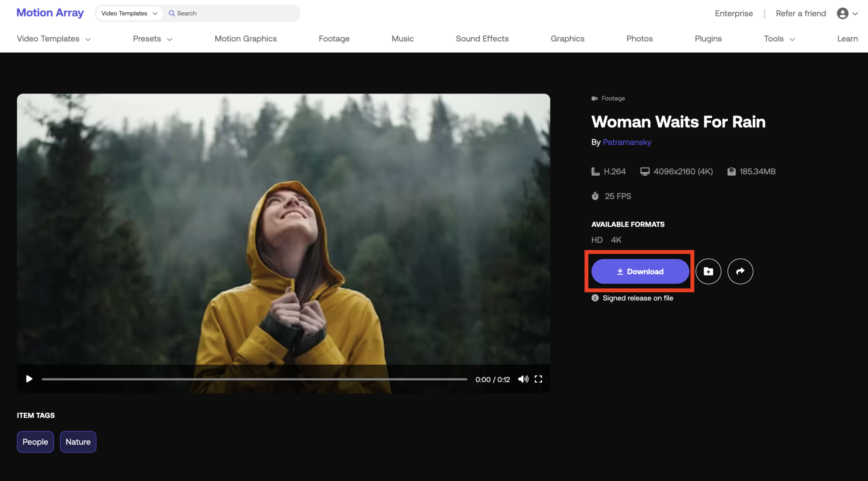Mute the video with the speaker icon
Screen dimensions: 868x481
click(x=523, y=379)
